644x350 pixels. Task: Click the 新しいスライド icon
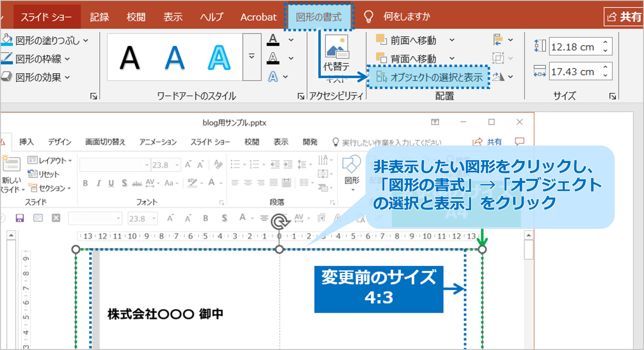tap(11, 163)
